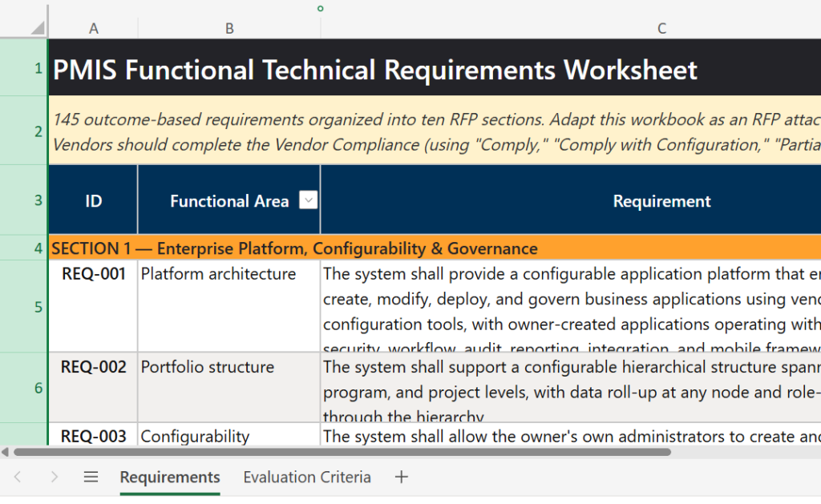Click the Functional Area header text
Image resolution: width=821 pixels, height=504 pixels.
pos(229,201)
